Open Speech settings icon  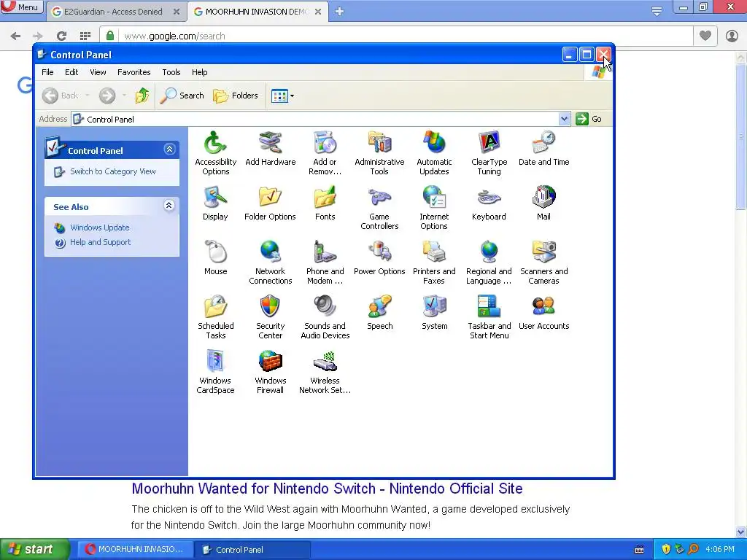coord(379,312)
